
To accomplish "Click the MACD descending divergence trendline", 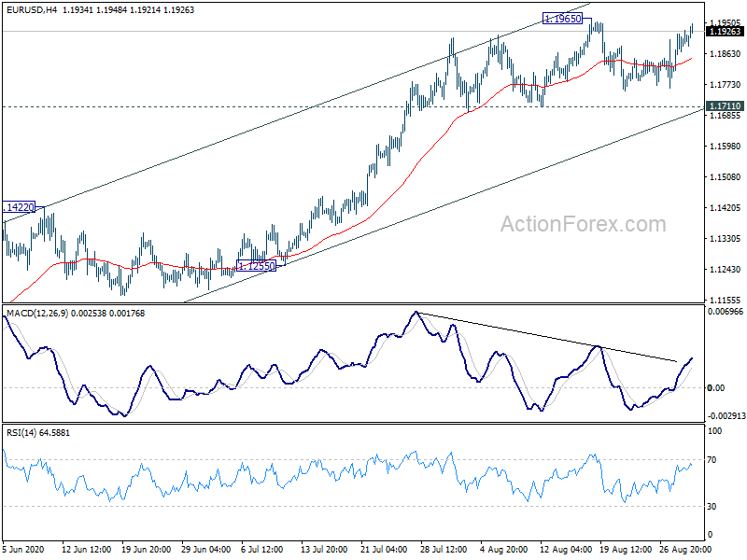I will (x=546, y=337).
